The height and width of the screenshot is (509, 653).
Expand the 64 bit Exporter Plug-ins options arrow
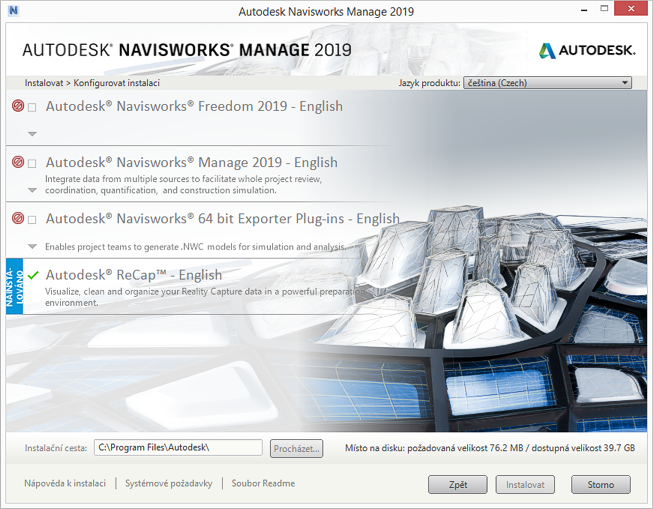pos(32,246)
